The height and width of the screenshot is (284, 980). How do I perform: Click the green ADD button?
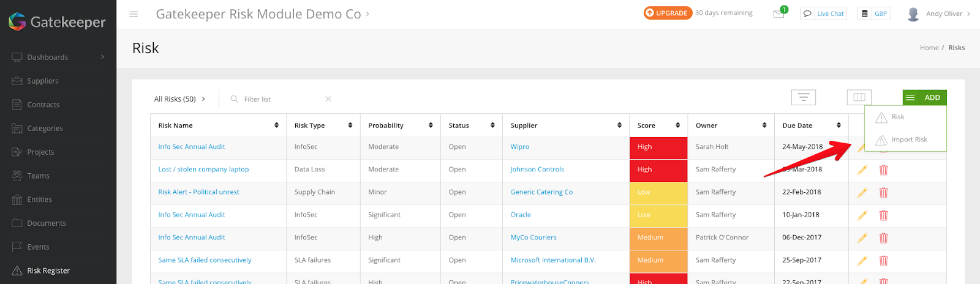[x=925, y=97]
